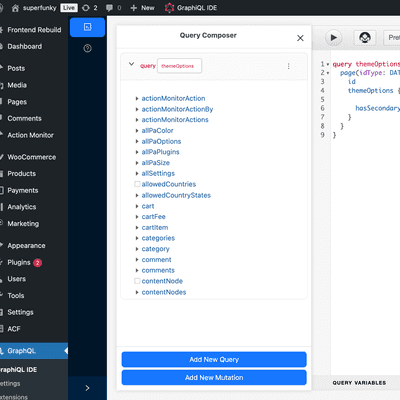This screenshot has width=400, height=400.
Task: Expand allowedCountryStates field
Action: [137, 195]
